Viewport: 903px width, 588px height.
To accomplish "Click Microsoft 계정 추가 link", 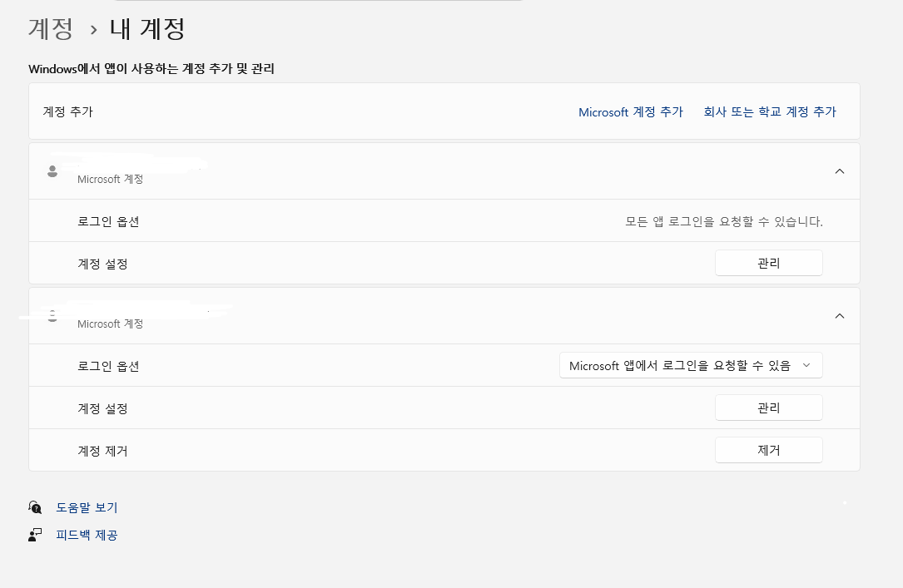I will pos(631,111).
